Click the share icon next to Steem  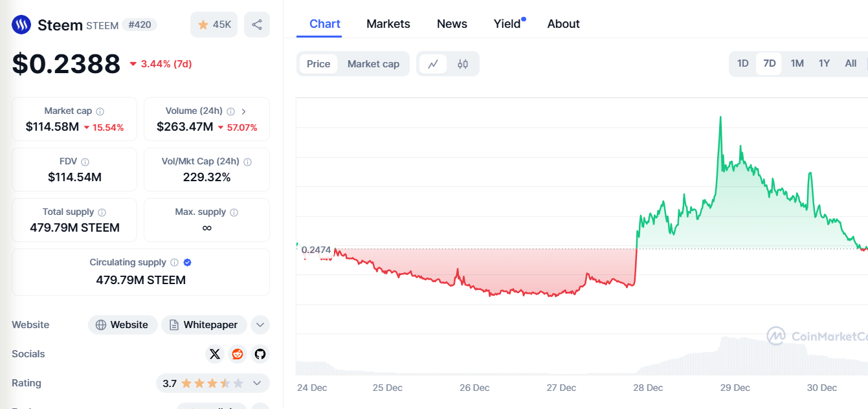[x=257, y=25]
